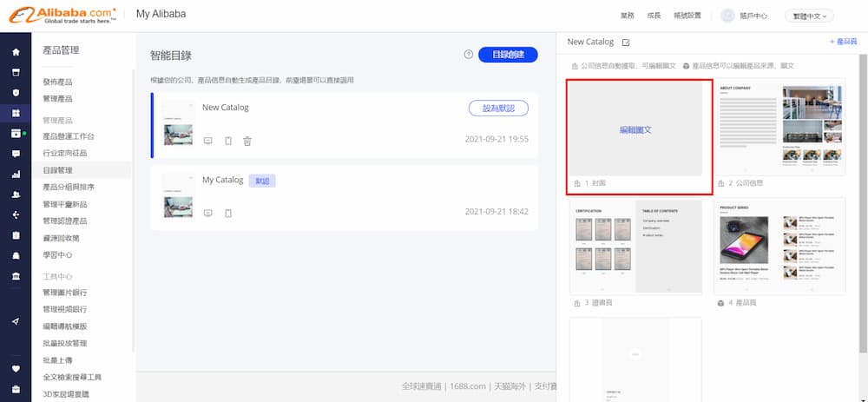Open the clipboard icon in the dark sidebar
This screenshot has width=868, height=402.
point(16,235)
